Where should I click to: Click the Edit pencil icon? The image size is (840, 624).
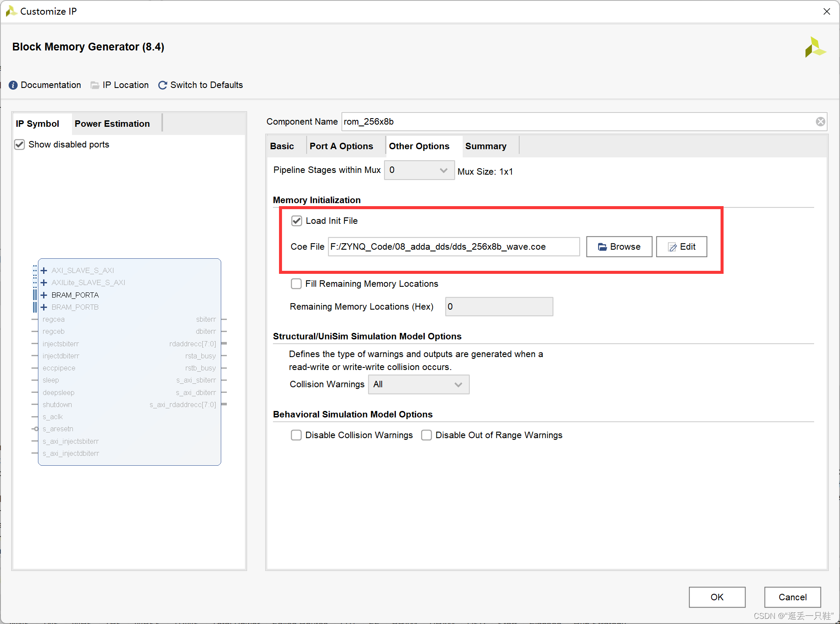click(672, 247)
